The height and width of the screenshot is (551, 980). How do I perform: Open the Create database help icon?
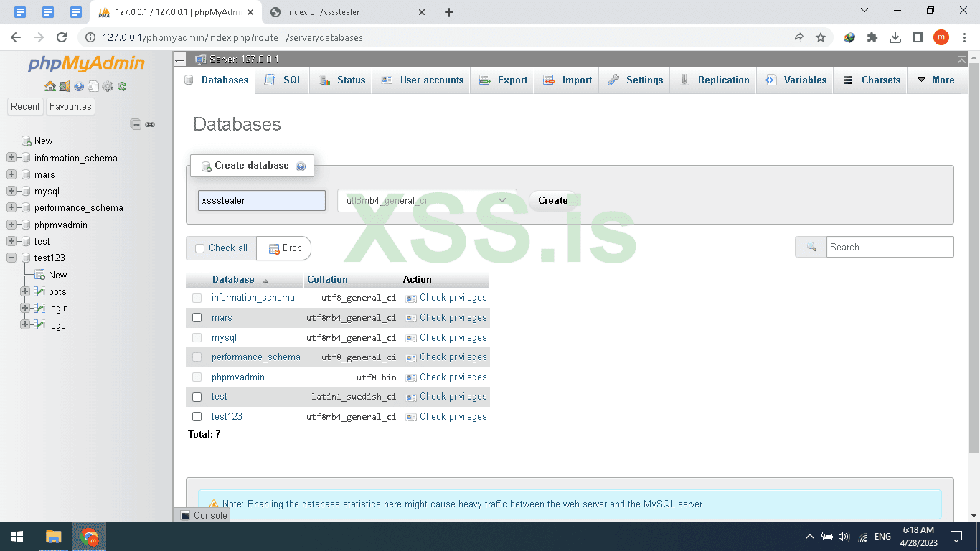point(301,166)
